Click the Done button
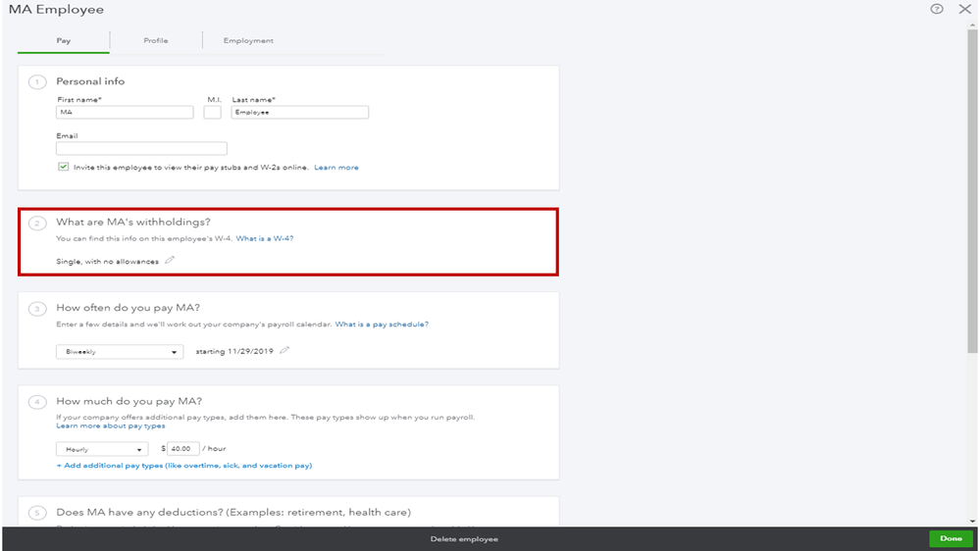This screenshot has height=551, width=980. click(951, 538)
